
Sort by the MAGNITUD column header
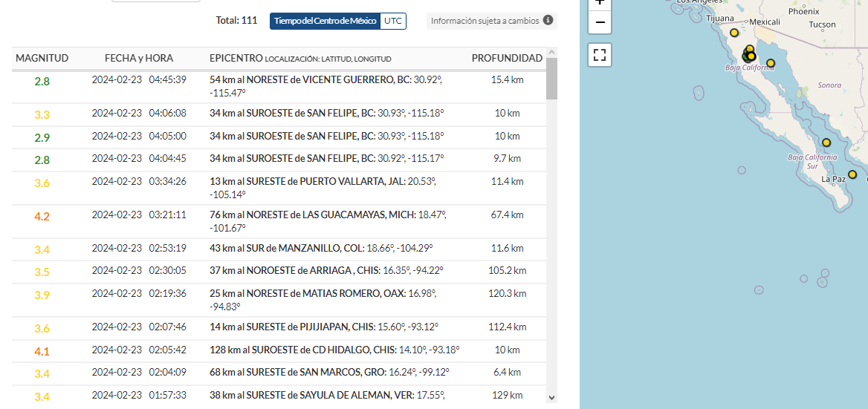coord(42,58)
